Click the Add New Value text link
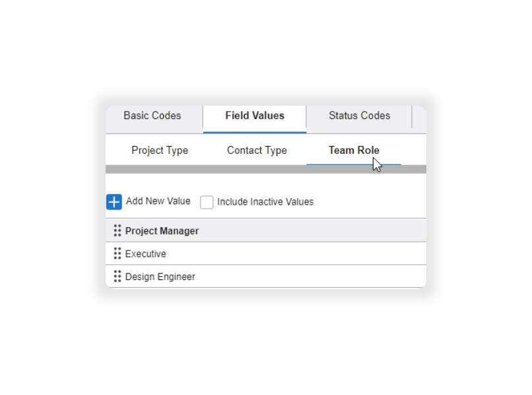Image resolution: width=532 pixels, height=395 pixels. (158, 201)
